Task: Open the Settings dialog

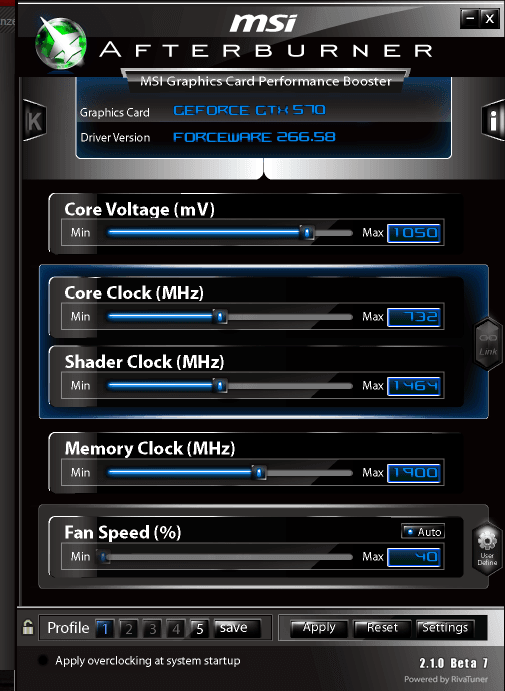Action: (445, 628)
